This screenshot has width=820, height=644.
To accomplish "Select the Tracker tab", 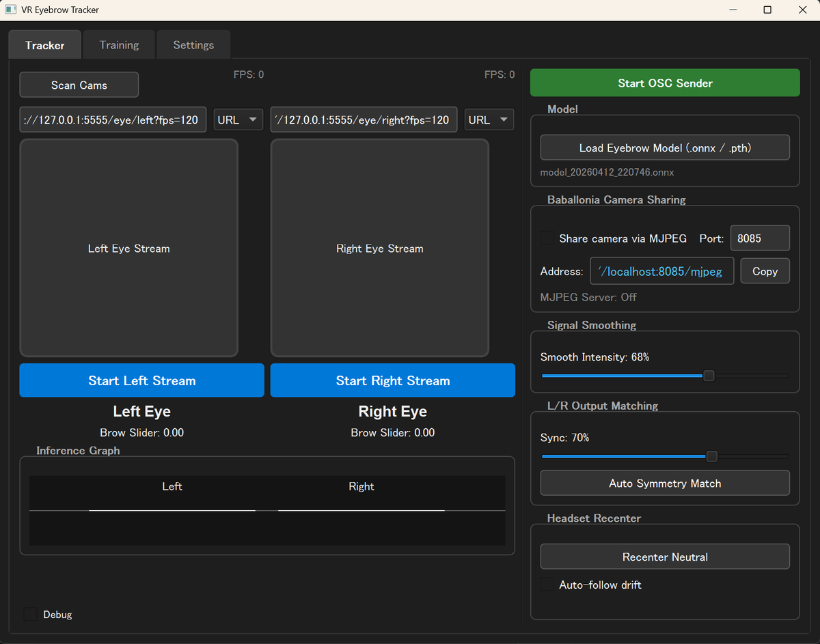I will (x=45, y=45).
